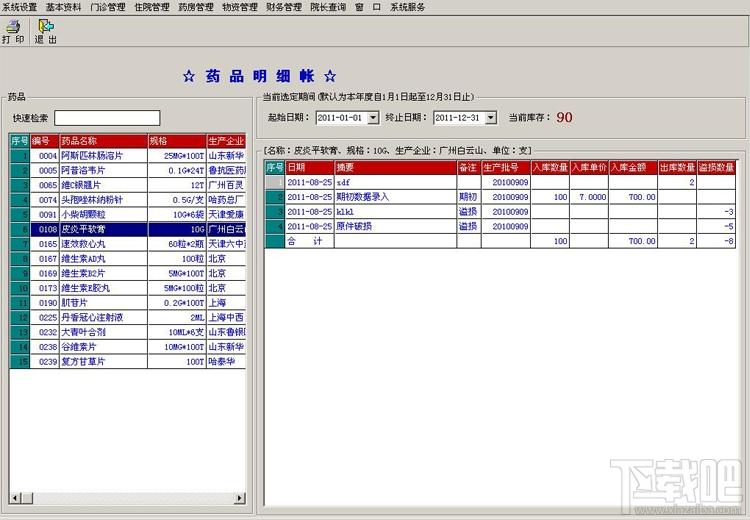Open the 药房管理 menu

(x=196, y=7)
